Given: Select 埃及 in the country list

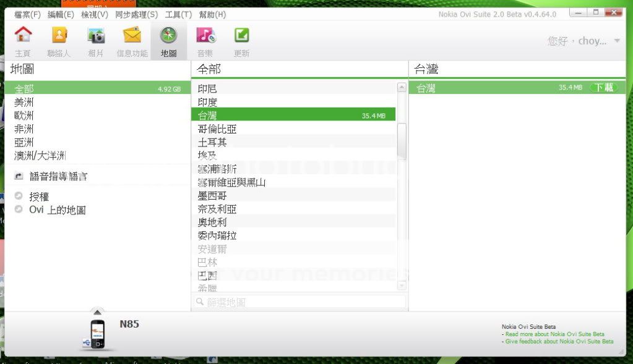Looking at the screenshot, I should click(x=294, y=155).
